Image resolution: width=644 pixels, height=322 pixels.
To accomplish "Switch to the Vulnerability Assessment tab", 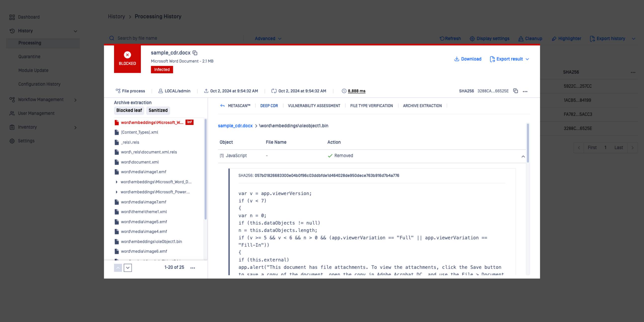I will pos(314,106).
